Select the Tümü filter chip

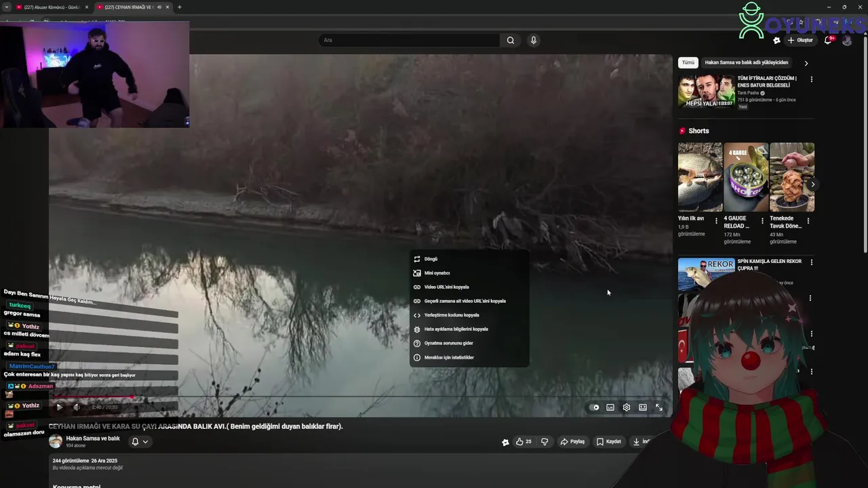point(688,62)
